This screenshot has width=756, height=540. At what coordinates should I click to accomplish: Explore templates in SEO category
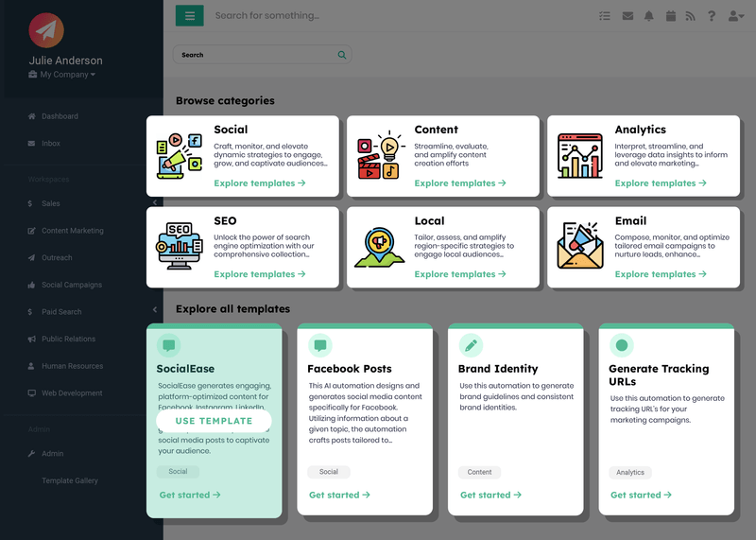click(x=260, y=274)
